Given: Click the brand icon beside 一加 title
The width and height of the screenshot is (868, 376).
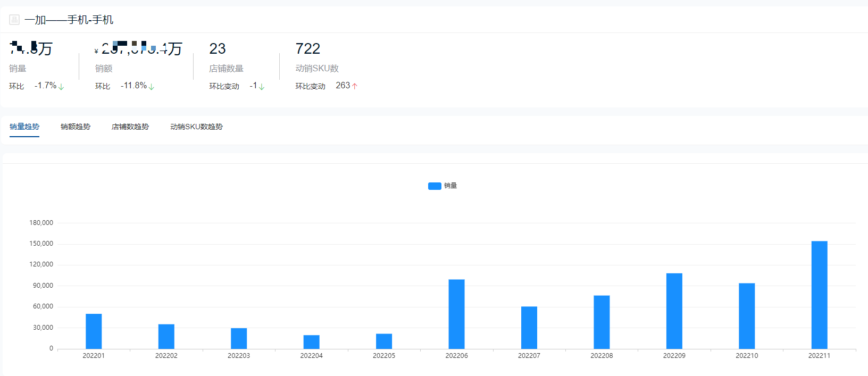Looking at the screenshot, I should click(14, 20).
